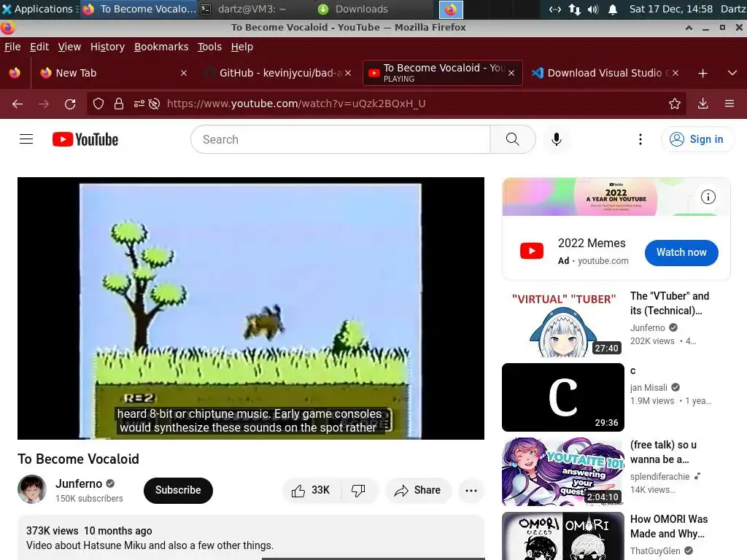Open the Help menu

242,47
